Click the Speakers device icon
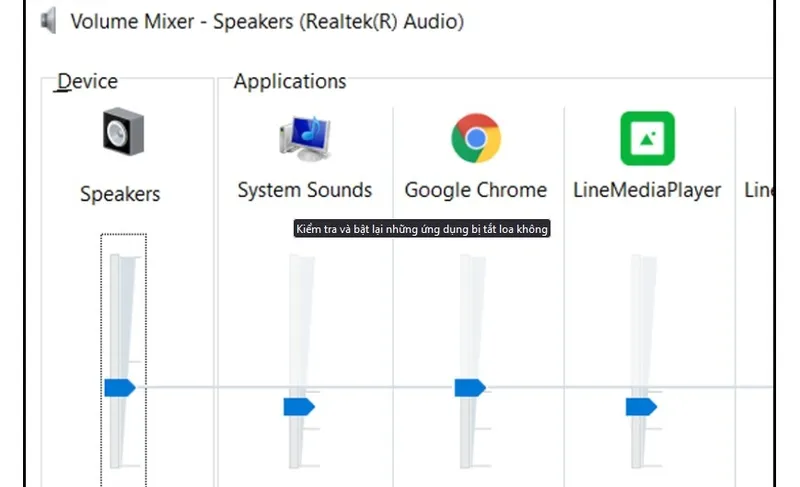The width and height of the screenshot is (800, 487). coord(123,133)
